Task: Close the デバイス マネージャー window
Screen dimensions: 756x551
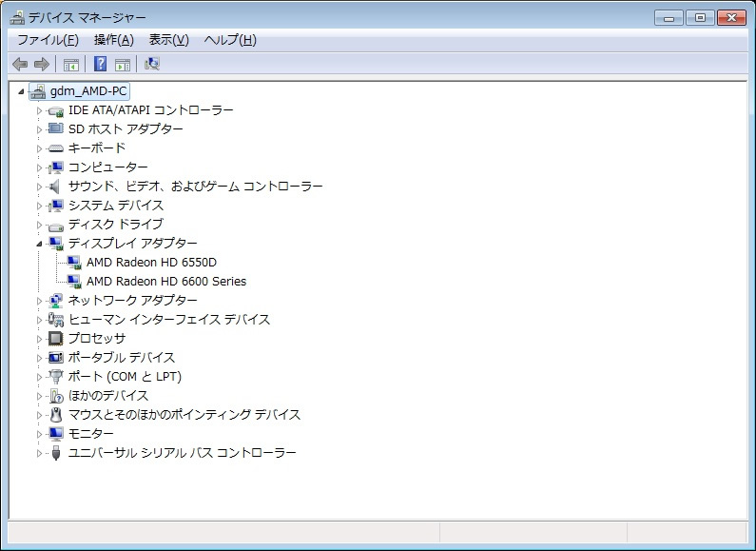Action: point(731,18)
